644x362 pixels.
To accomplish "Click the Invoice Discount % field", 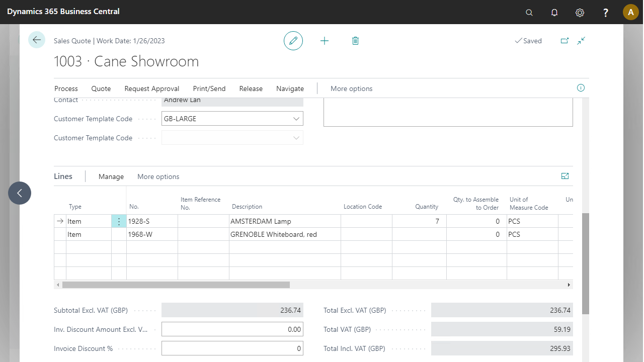I will [232, 348].
